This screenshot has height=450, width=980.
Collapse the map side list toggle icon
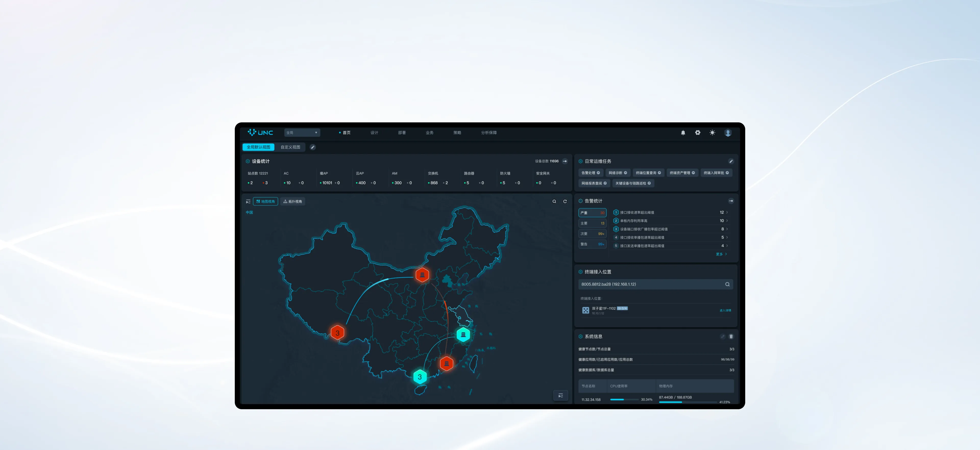248,201
